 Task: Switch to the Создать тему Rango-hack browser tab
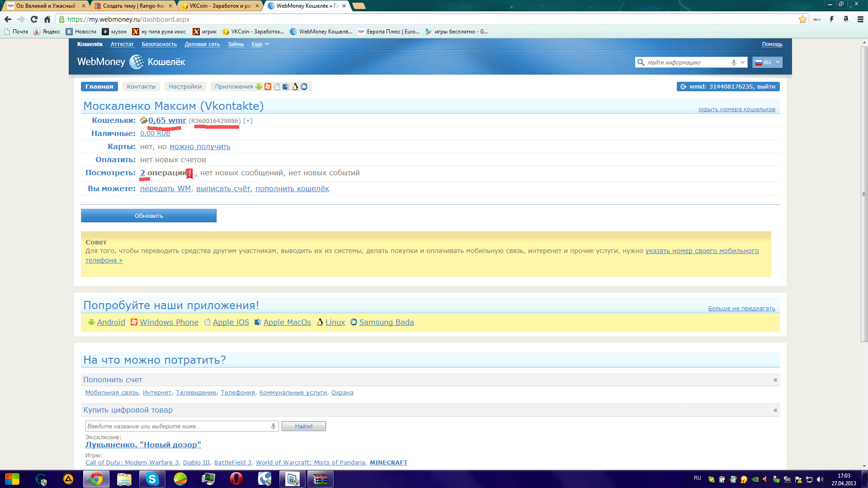click(133, 6)
